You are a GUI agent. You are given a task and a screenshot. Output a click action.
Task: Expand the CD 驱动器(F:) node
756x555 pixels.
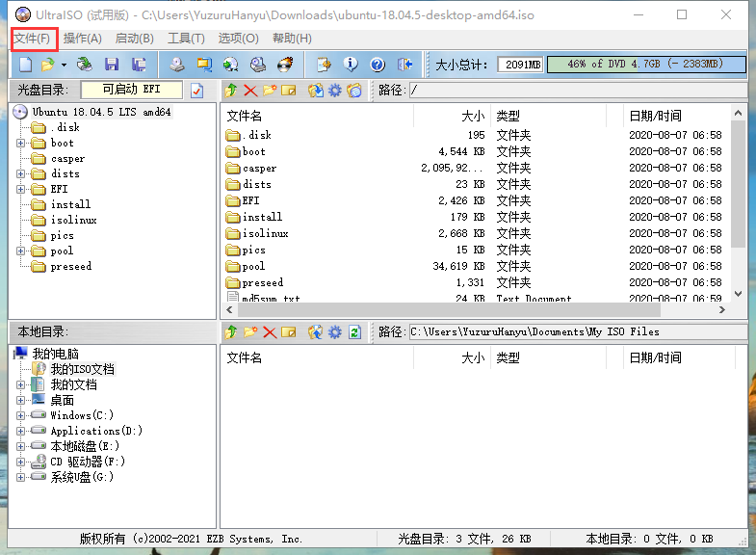click(20, 462)
